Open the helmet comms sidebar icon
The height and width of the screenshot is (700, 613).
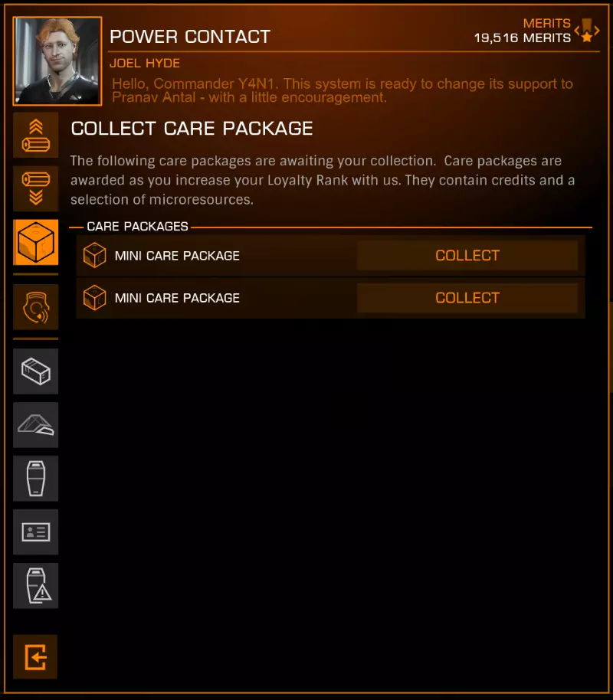(x=36, y=307)
